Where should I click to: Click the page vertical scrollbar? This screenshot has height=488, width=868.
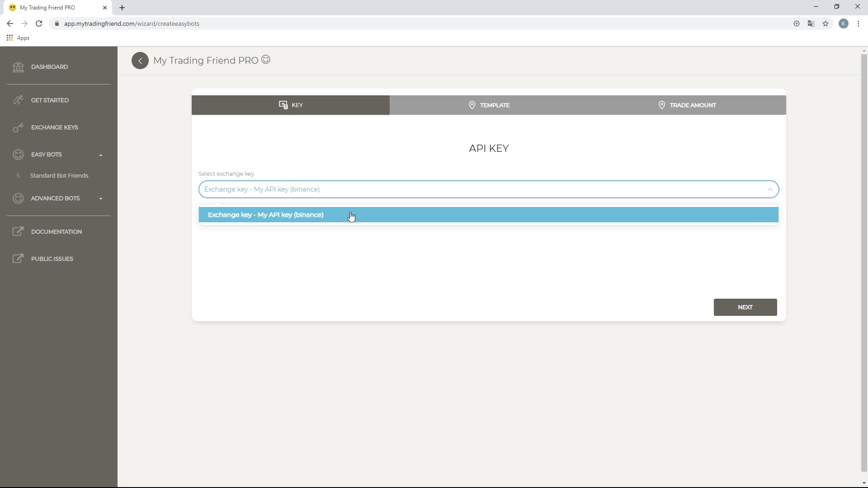coord(864,262)
